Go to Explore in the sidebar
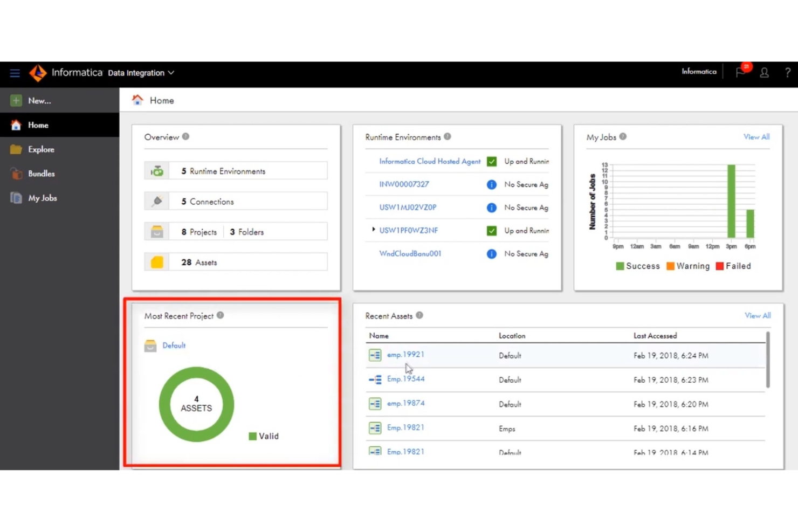798x532 pixels. [x=41, y=149]
